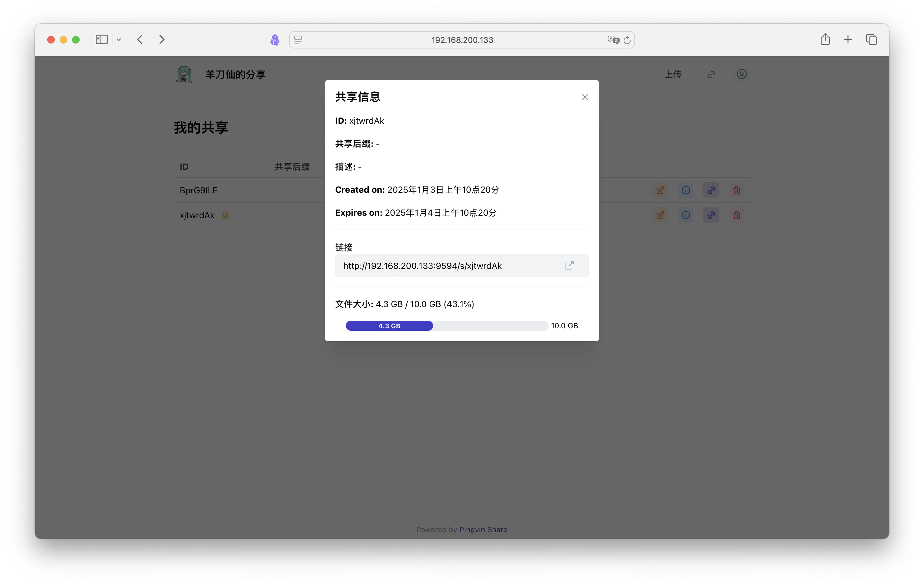
Task: Open reverse share link icon in header
Action: [x=711, y=74]
